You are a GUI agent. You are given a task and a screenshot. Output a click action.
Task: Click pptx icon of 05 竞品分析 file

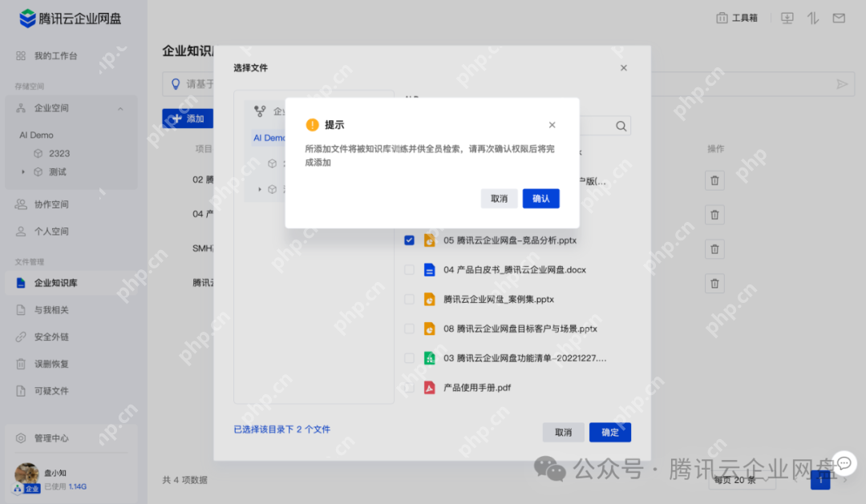pos(429,240)
